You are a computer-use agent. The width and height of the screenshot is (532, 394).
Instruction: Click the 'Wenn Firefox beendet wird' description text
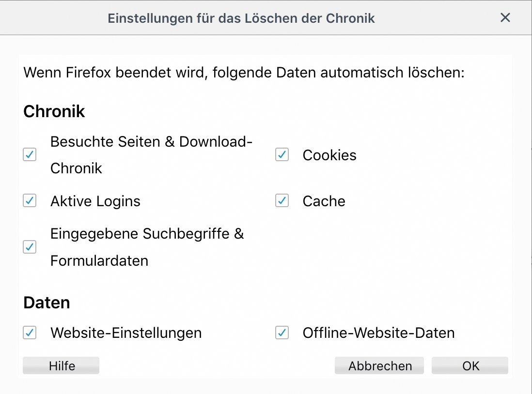(x=244, y=73)
